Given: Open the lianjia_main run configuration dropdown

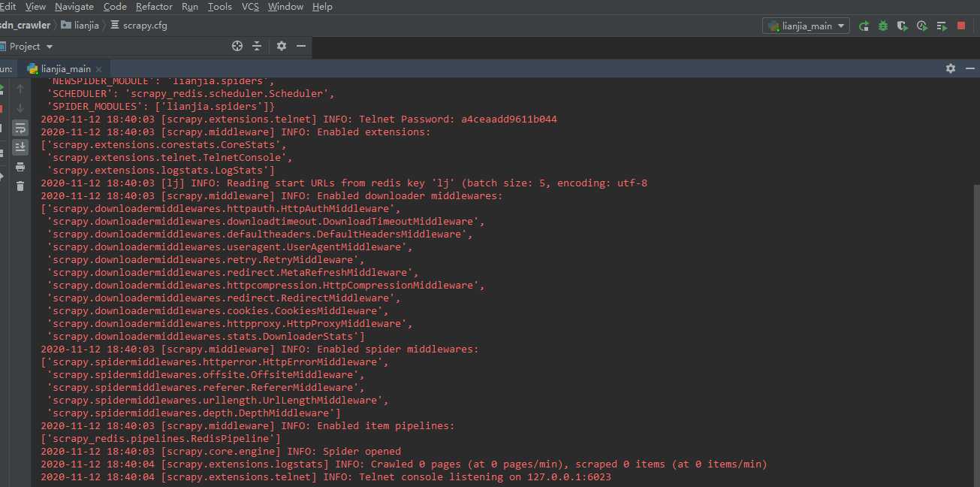Looking at the screenshot, I should (806, 26).
